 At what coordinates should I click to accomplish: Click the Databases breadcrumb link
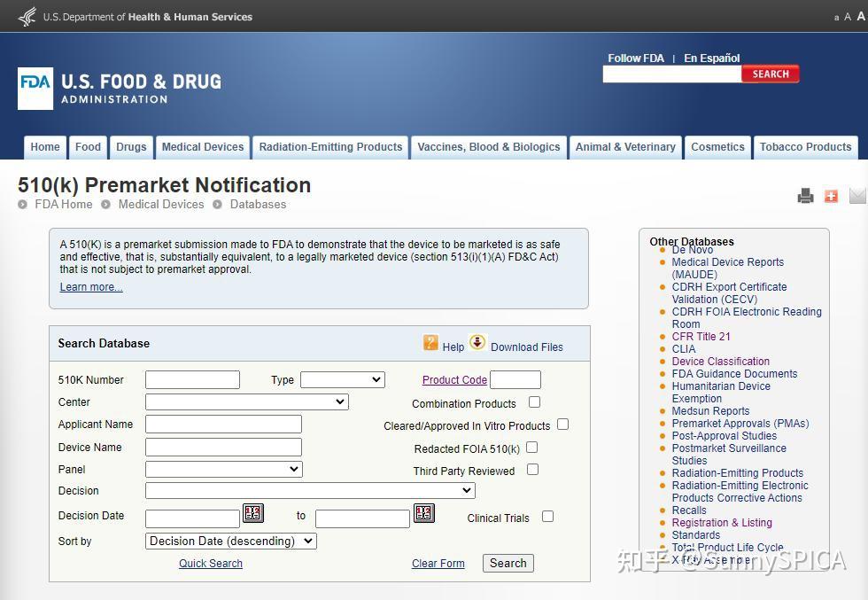click(258, 205)
